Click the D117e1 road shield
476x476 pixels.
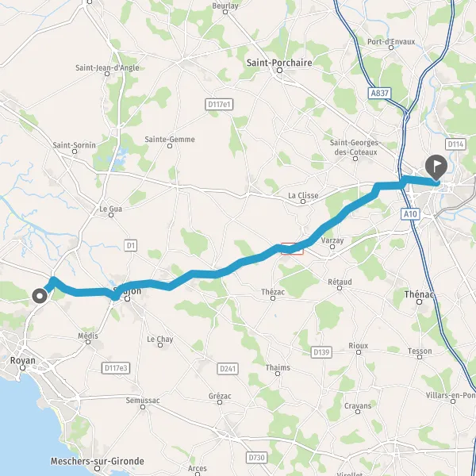coord(219,105)
